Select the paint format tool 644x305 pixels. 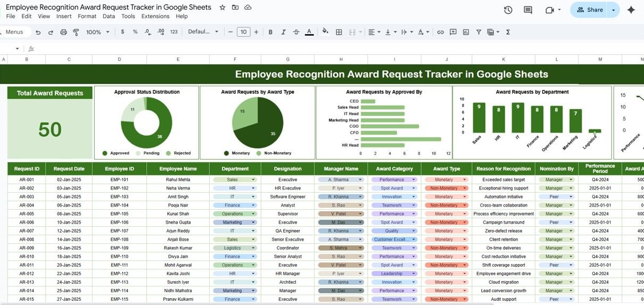point(76,32)
